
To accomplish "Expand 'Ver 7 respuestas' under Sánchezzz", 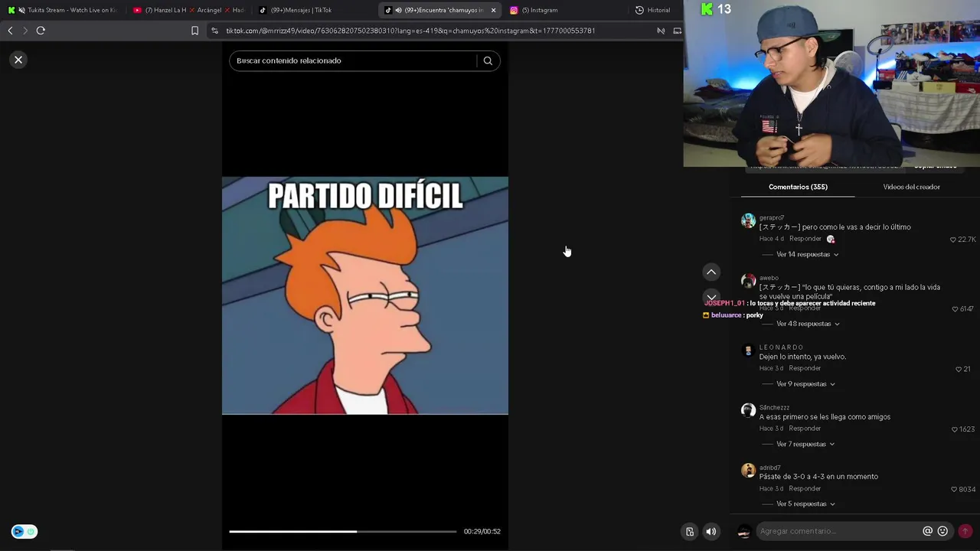I will (805, 444).
